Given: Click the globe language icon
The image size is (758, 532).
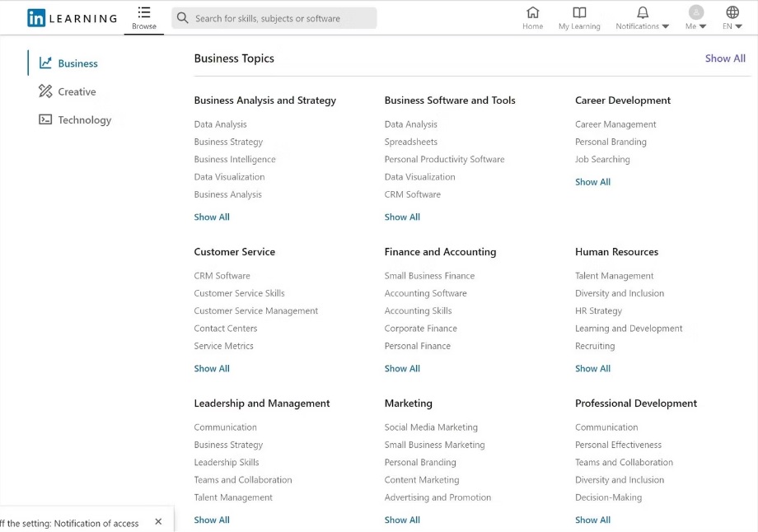Looking at the screenshot, I should (732, 12).
